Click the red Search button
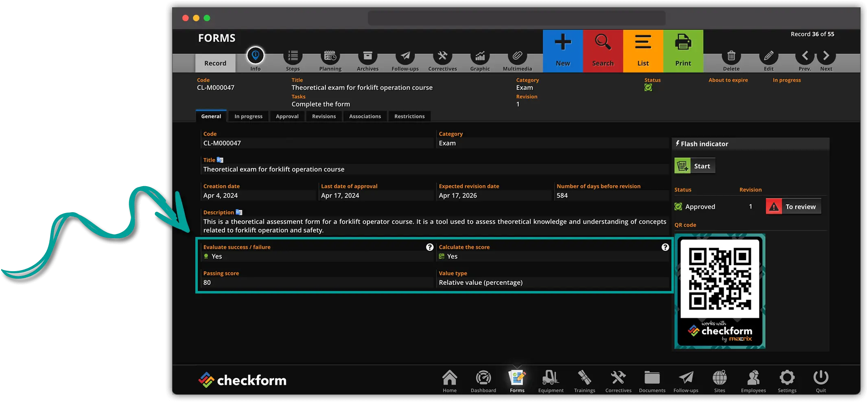This screenshot has width=868, height=402. [x=603, y=51]
